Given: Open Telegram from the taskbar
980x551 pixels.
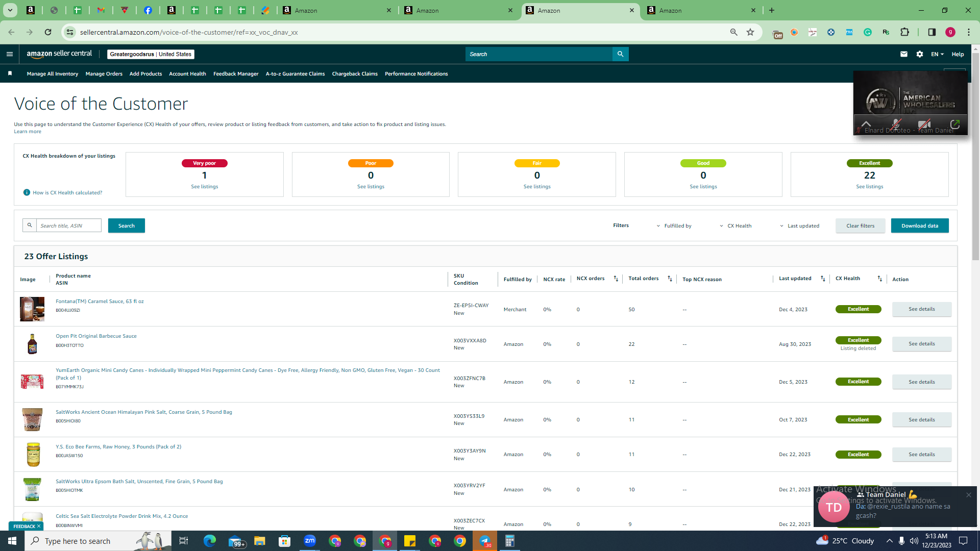Looking at the screenshot, I should click(485, 541).
